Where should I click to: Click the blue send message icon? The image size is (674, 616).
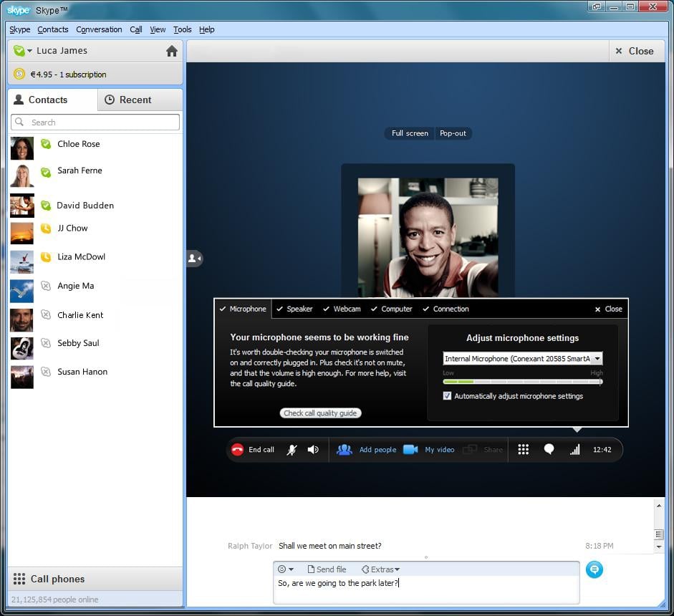tap(594, 569)
